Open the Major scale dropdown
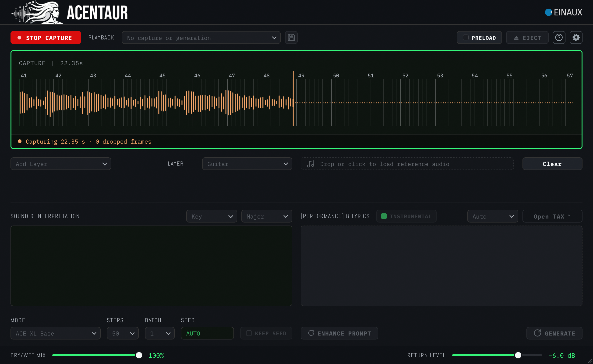The height and width of the screenshot is (364, 593). point(267,216)
